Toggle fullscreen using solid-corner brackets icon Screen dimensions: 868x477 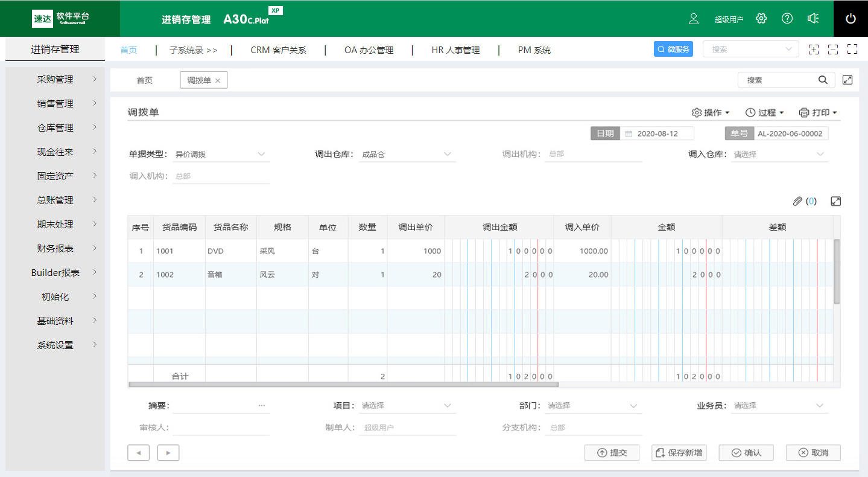(x=852, y=50)
